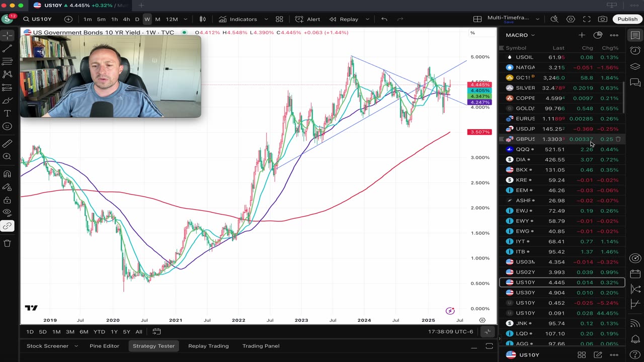Switch to 1m timeframe
Viewport: 644px width, 362px height.
[88, 19]
